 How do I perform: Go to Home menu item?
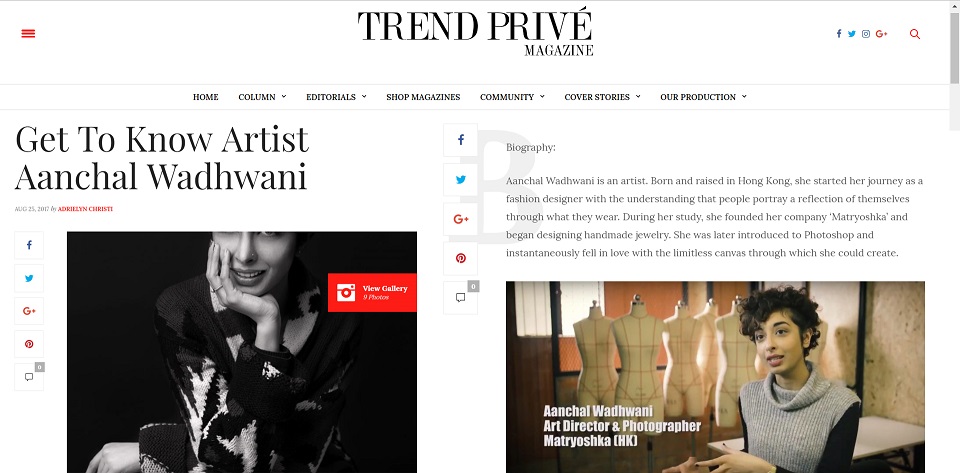coord(206,97)
